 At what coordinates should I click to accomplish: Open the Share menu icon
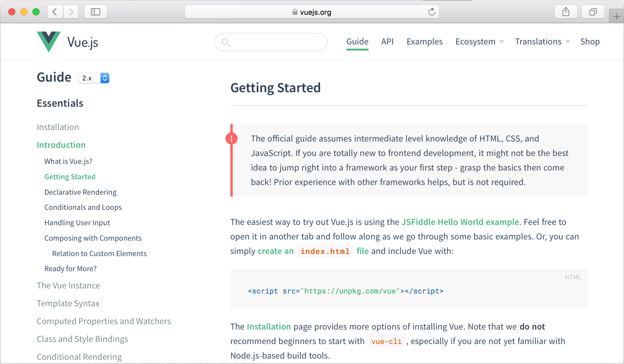tap(566, 12)
